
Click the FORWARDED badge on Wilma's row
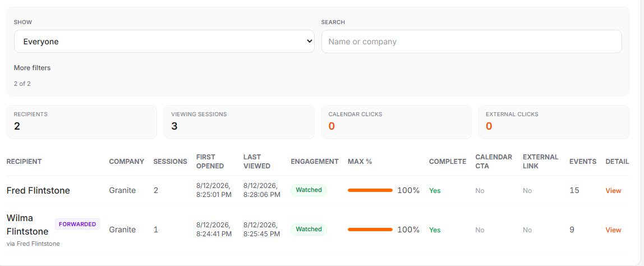click(x=77, y=224)
